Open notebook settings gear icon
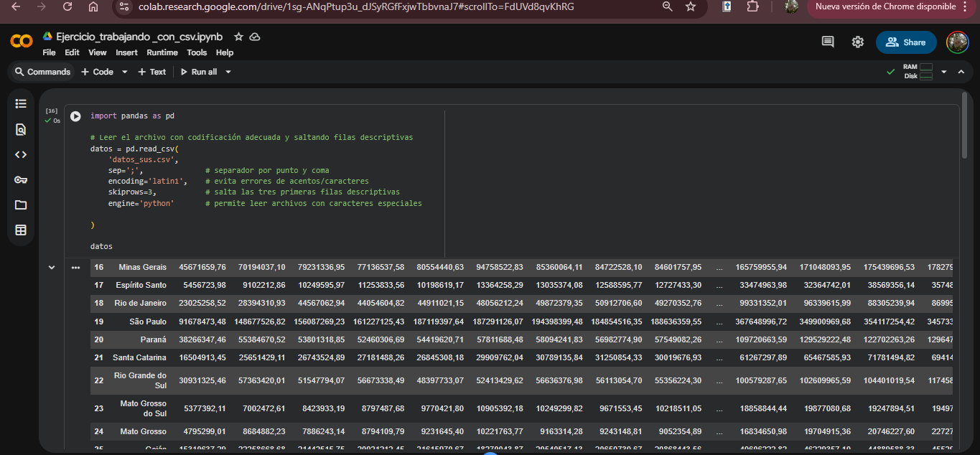The image size is (980, 455). 857,42
